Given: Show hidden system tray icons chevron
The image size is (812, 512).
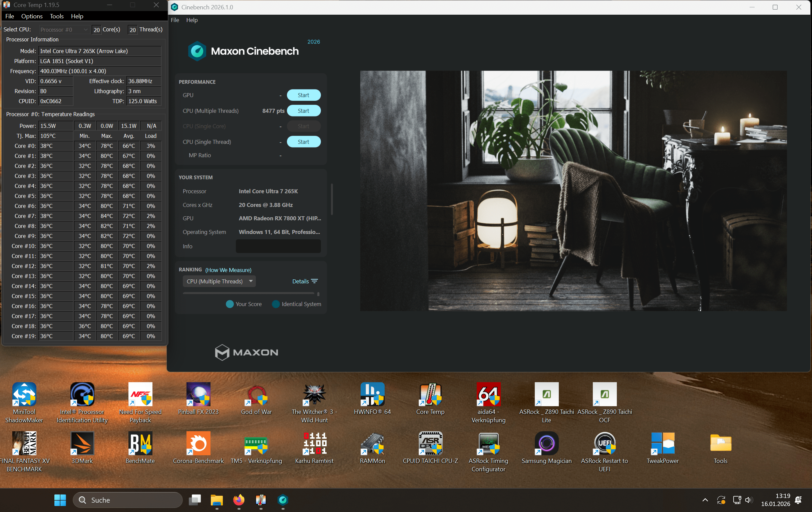Looking at the screenshot, I should [x=705, y=500].
